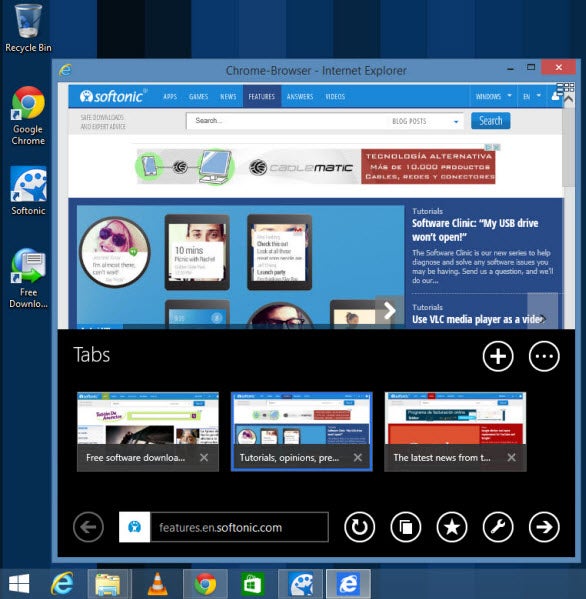Open File Explorer in taskbar

point(109,584)
